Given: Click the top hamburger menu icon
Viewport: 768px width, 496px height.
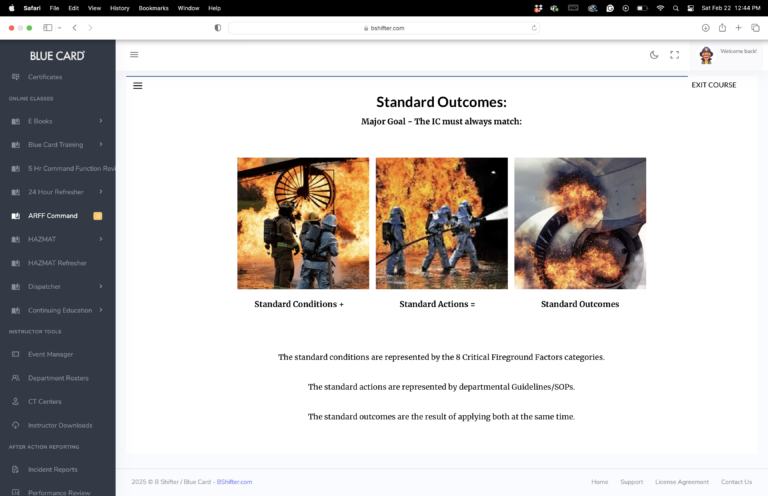Looking at the screenshot, I should coord(134,55).
